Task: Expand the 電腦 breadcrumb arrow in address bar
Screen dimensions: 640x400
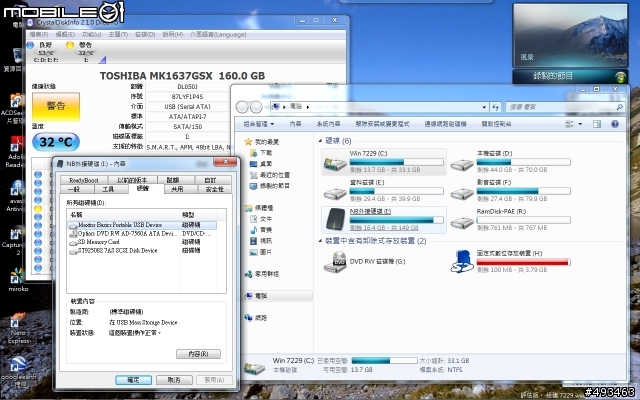Action: pos(307,107)
